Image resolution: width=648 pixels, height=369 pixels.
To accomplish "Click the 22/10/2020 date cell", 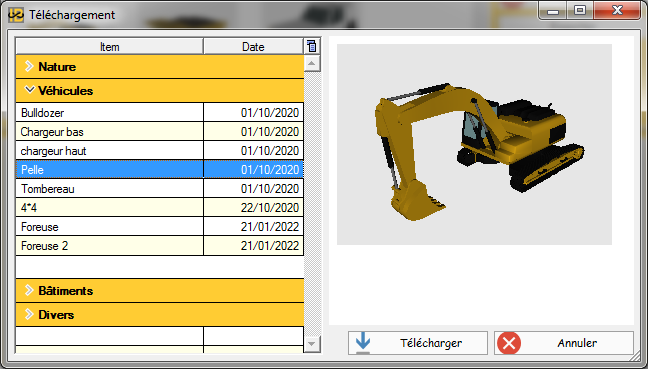I will [x=254, y=208].
